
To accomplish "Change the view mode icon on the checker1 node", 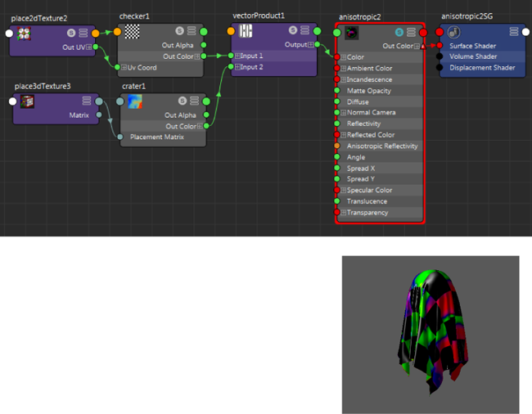I will click(192, 31).
